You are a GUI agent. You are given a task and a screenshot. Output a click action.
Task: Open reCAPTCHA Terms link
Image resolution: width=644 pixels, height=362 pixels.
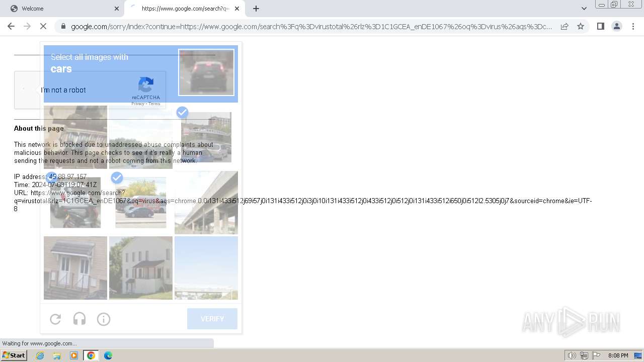[x=154, y=104]
